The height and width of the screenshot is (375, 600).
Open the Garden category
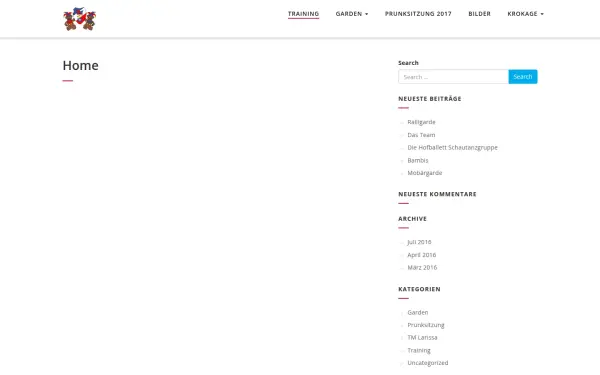(x=417, y=313)
